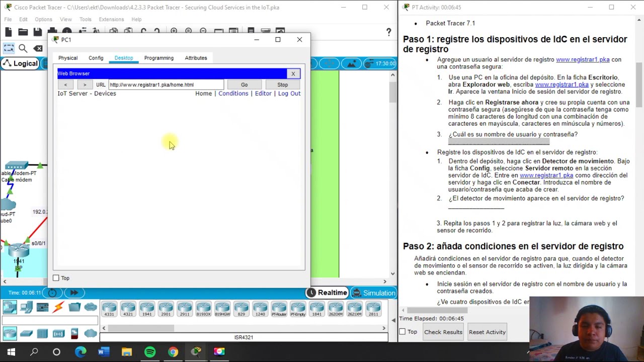Screen dimensions: 644x362
Task: Choose the Hubs subcategory icon
Action: pyautogui.click(x=42, y=333)
